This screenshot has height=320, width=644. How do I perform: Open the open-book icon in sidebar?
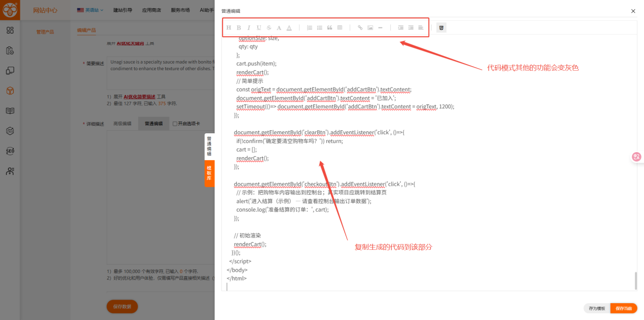coord(10,111)
